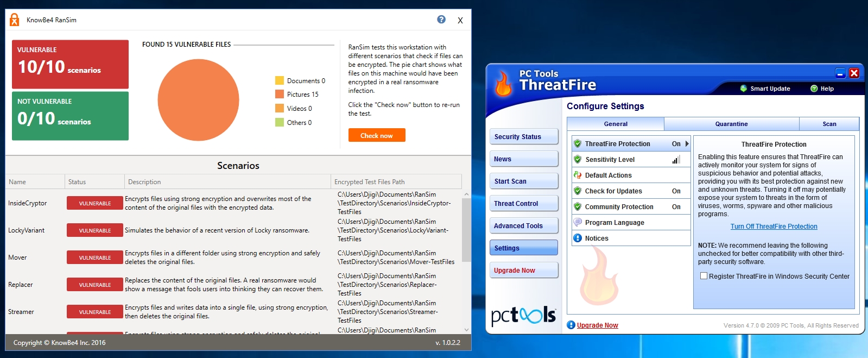Select the LockyVariant scenario name

click(27, 230)
